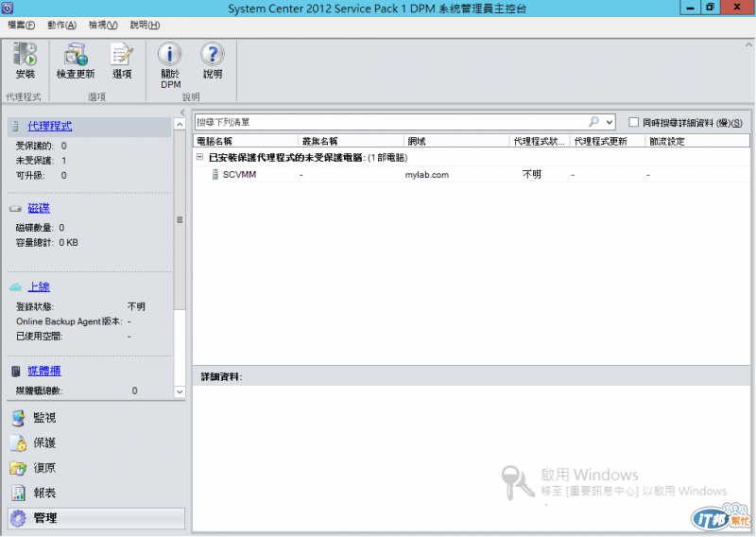Collapse the ribbon with top-right chevron
The height and width of the screenshot is (537, 756).
pyautogui.click(x=748, y=44)
